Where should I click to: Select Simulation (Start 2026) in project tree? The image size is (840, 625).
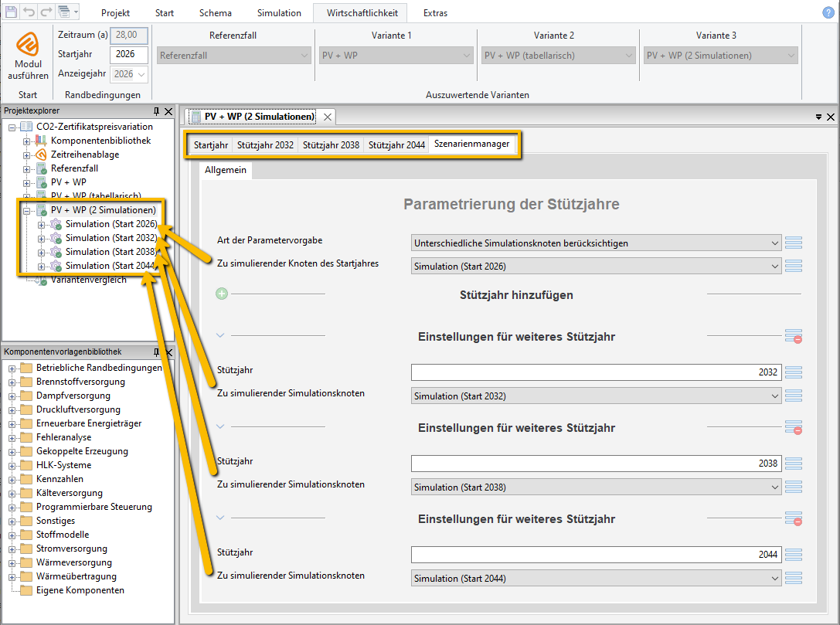pyautogui.click(x=111, y=224)
